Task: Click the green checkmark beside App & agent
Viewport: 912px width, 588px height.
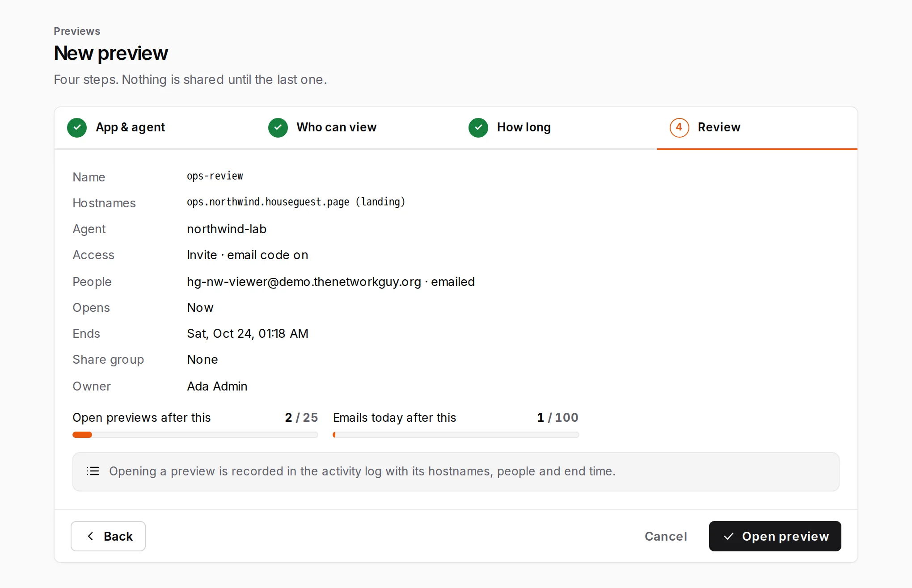Action: coord(77,128)
